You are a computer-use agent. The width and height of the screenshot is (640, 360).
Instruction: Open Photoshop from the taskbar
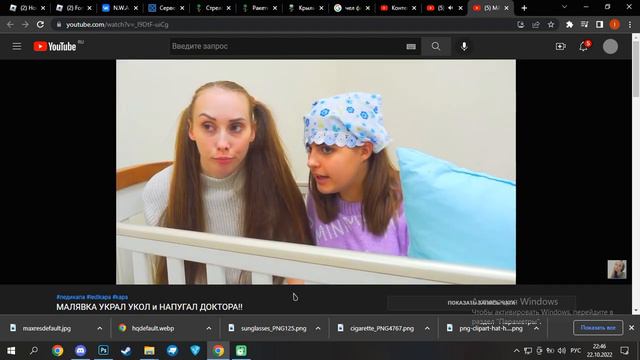coord(103,351)
